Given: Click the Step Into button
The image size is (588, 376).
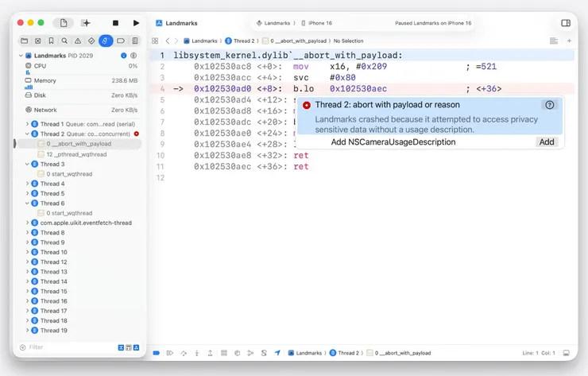Looking at the screenshot, I should [x=196, y=353].
